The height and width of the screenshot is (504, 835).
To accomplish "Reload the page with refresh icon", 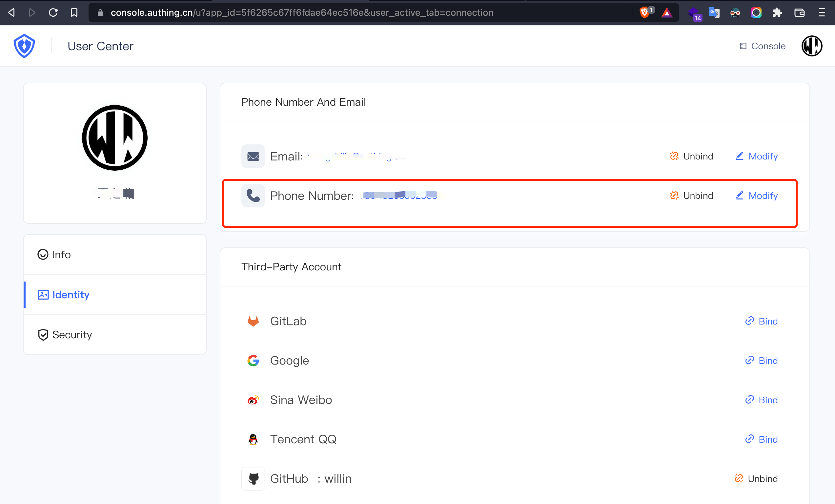I will [x=53, y=12].
